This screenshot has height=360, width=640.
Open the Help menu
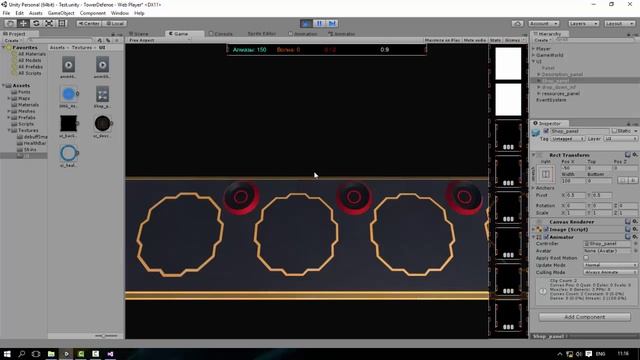(139, 13)
